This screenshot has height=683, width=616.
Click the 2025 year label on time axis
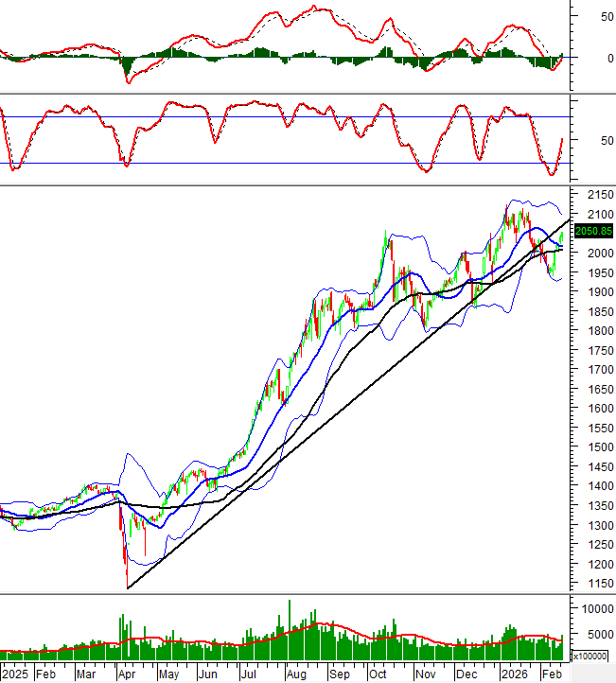17,675
